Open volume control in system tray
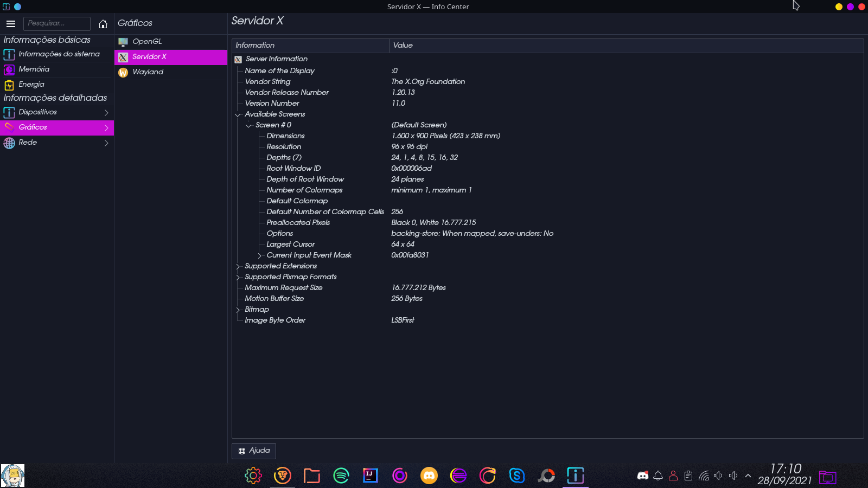 tap(718, 476)
